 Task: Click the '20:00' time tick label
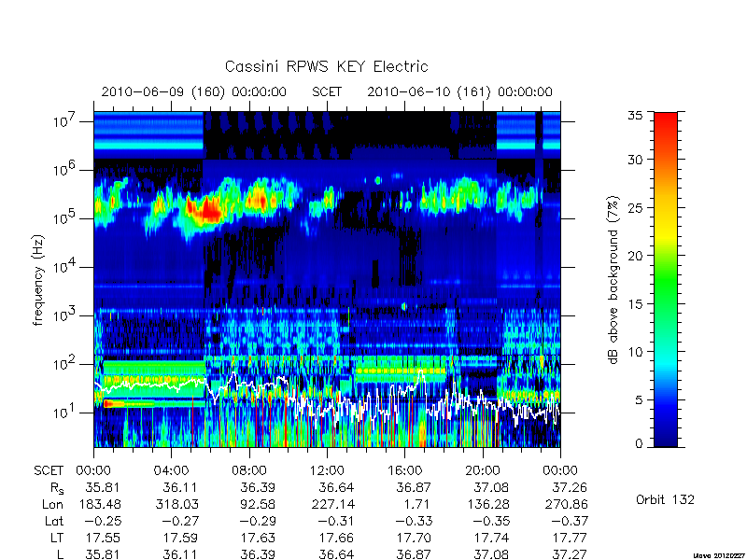pos(482,470)
